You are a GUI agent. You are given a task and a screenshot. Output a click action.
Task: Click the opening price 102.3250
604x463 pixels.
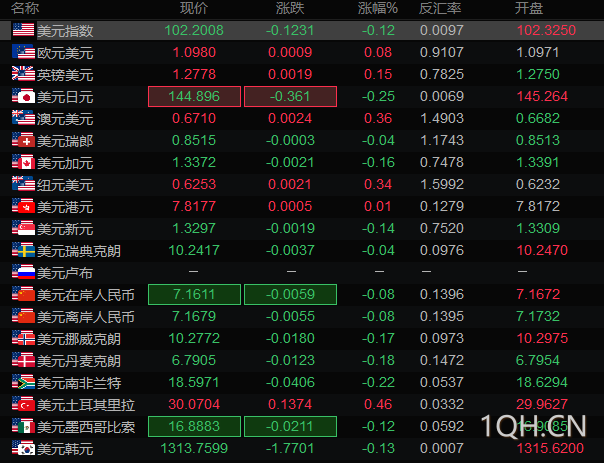point(546,30)
